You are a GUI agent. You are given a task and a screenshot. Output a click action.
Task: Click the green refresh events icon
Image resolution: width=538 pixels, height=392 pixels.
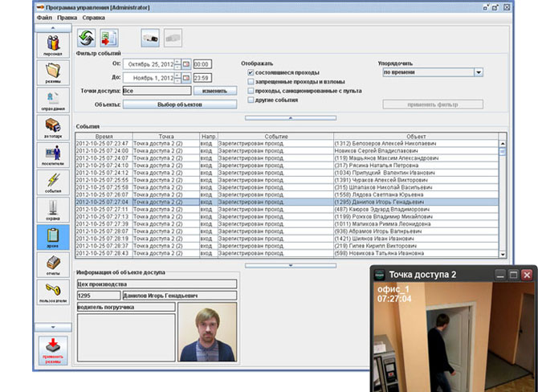[x=86, y=38]
